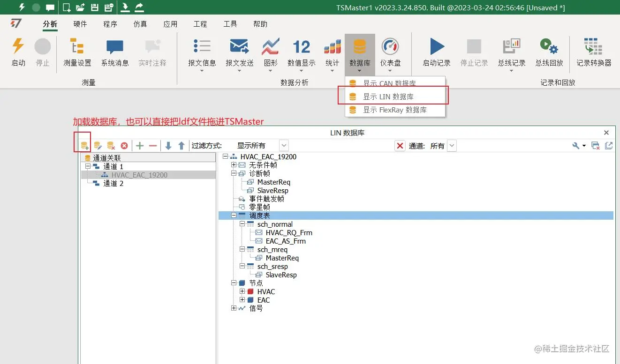Click the open project folder icon in title bar
Viewport: 620px width, 364px height.
click(x=80, y=7)
